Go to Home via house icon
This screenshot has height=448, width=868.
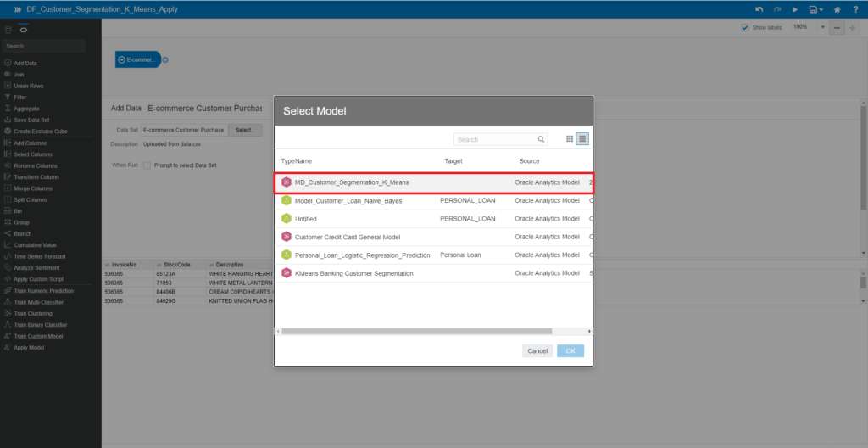[837, 9]
